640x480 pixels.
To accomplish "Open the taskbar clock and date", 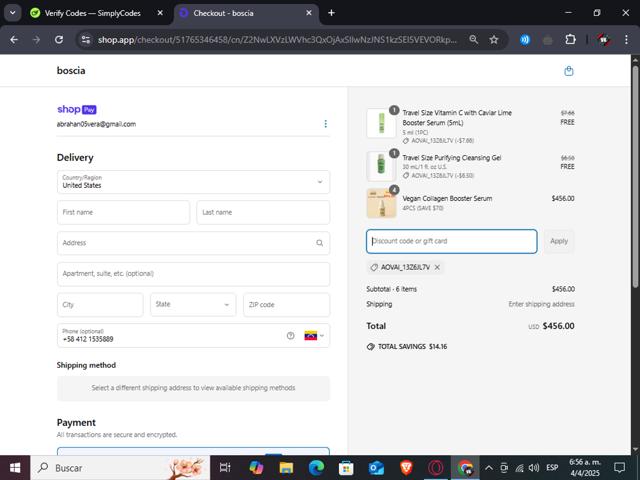I will click(x=585, y=468).
